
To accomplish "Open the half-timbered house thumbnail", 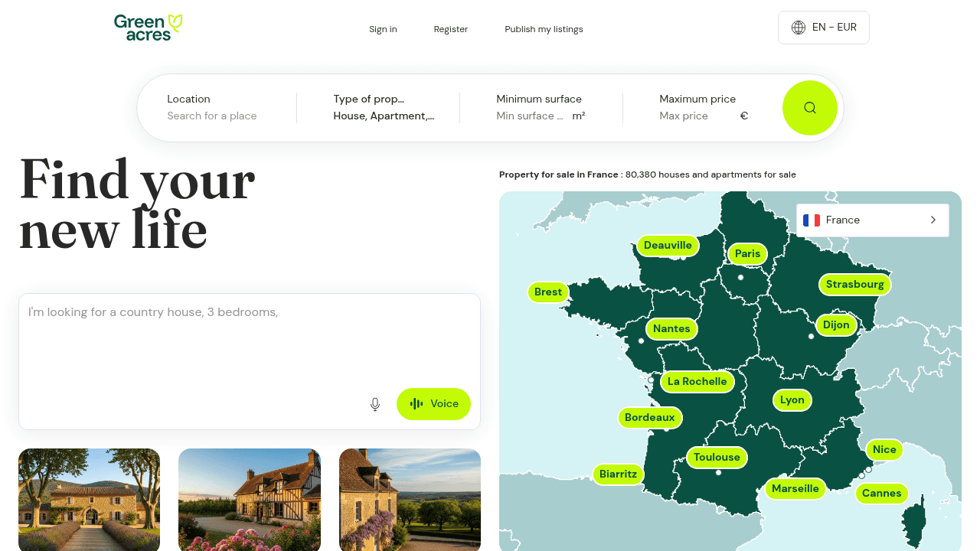I will (x=250, y=500).
